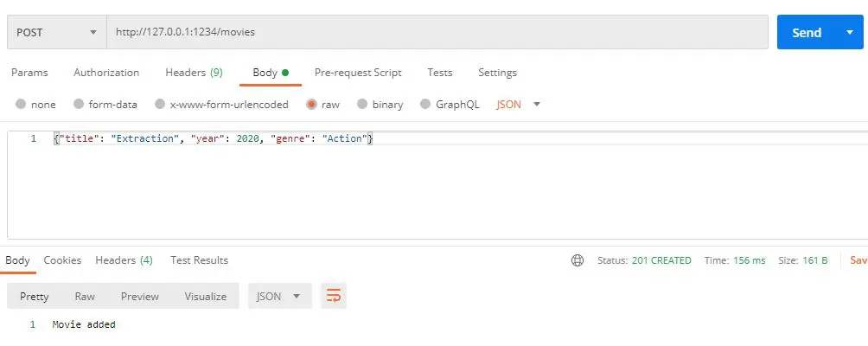Screen dimensions: 868x346
Task: Select the none body type radio button
Action: click(21, 105)
